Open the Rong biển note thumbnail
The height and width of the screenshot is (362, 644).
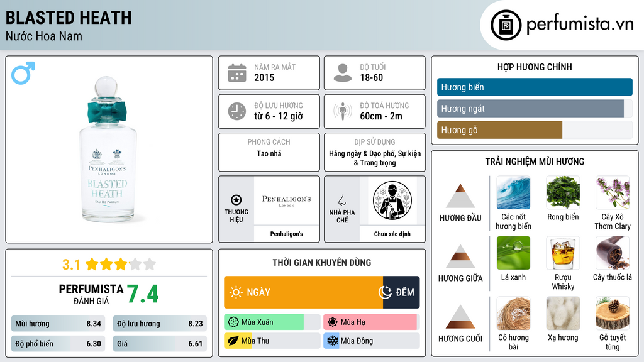click(563, 192)
